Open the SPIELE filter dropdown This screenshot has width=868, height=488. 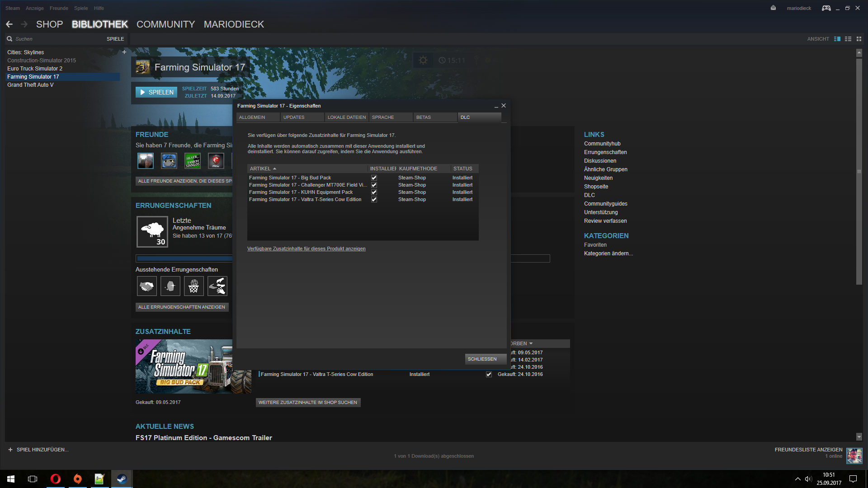tap(115, 39)
